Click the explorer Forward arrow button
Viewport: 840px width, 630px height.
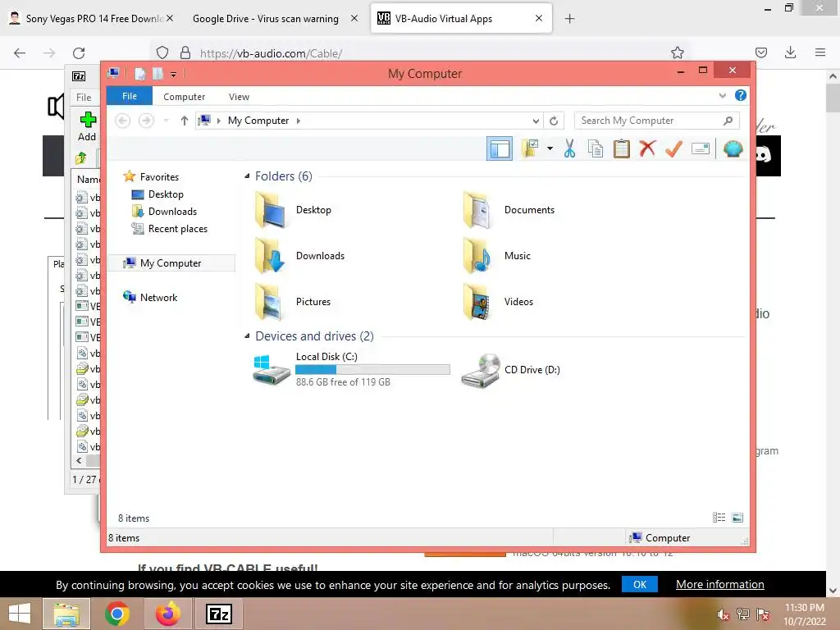click(x=146, y=121)
